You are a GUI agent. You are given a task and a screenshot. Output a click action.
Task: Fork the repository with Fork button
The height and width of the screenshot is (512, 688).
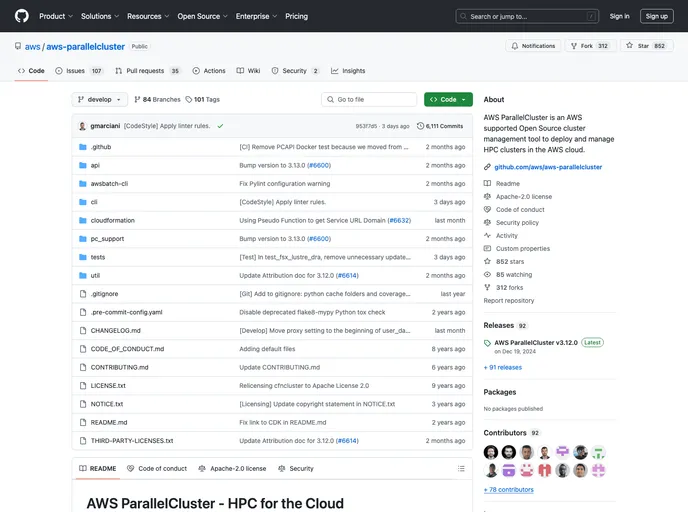tap(590, 46)
